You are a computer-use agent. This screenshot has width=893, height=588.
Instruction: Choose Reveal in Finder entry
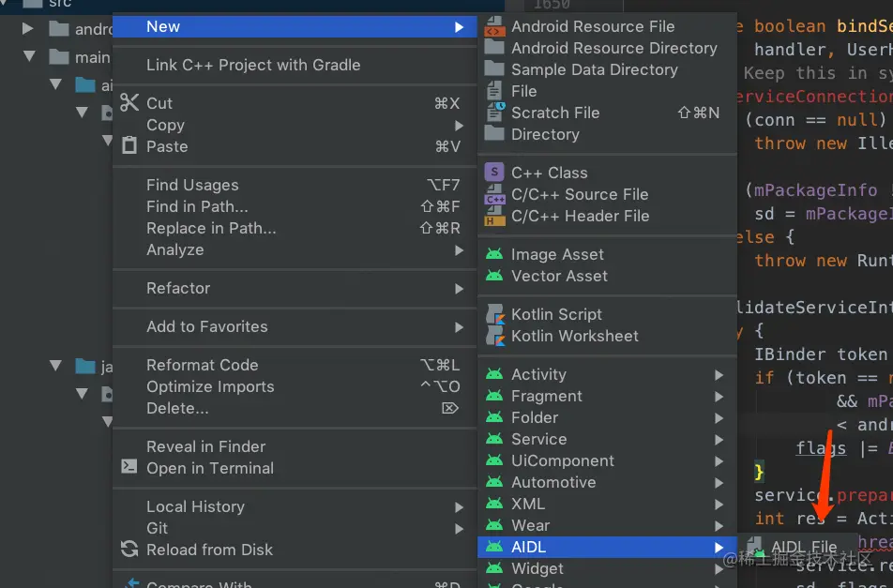pyautogui.click(x=295, y=446)
